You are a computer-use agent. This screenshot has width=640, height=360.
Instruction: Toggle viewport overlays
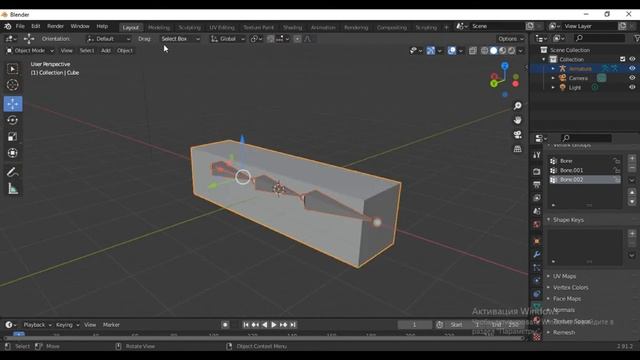coord(451,51)
